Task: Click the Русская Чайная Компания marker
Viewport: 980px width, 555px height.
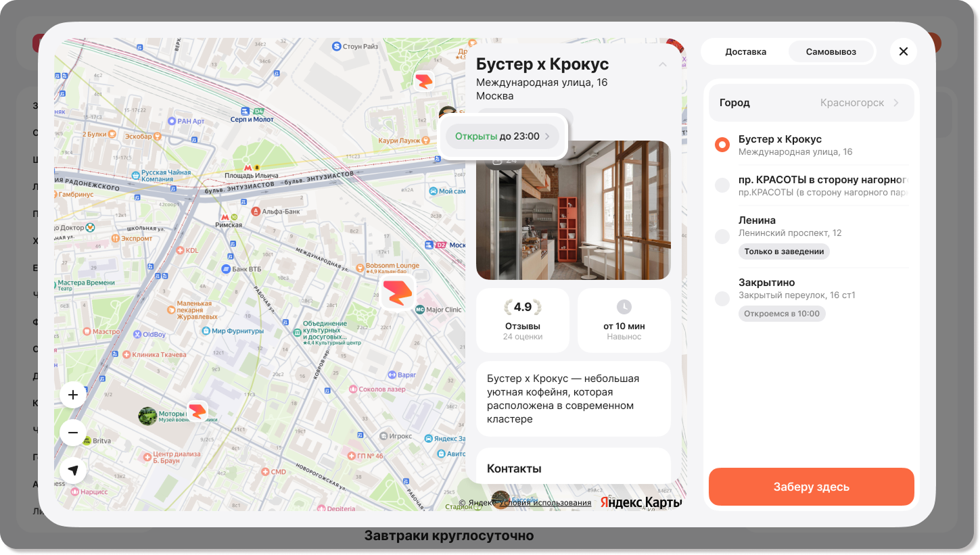Action: click(136, 176)
